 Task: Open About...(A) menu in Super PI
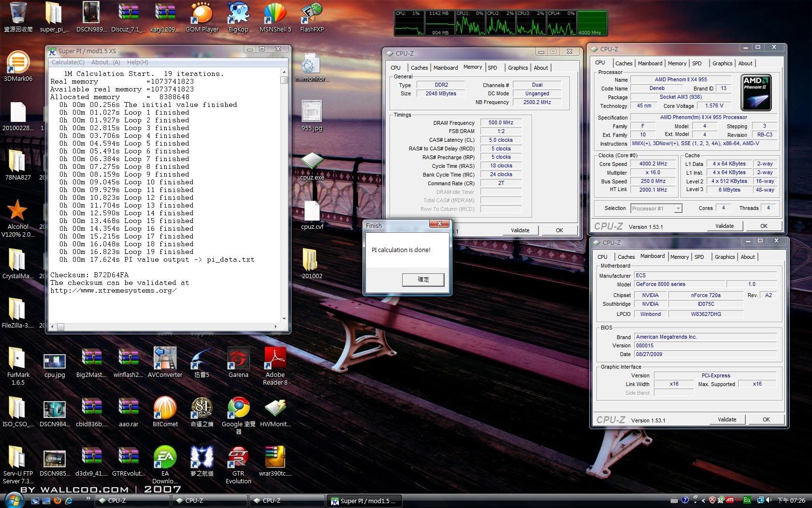tap(105, 62)
